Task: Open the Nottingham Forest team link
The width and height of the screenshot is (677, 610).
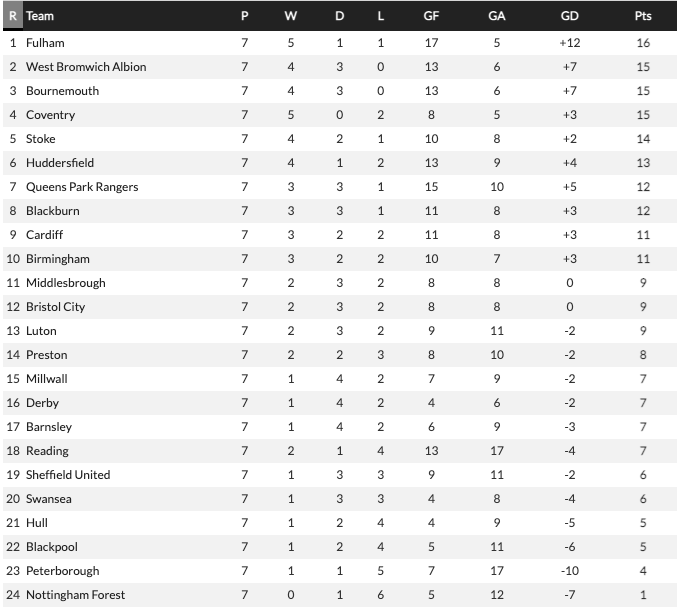Action: point(76,595)
